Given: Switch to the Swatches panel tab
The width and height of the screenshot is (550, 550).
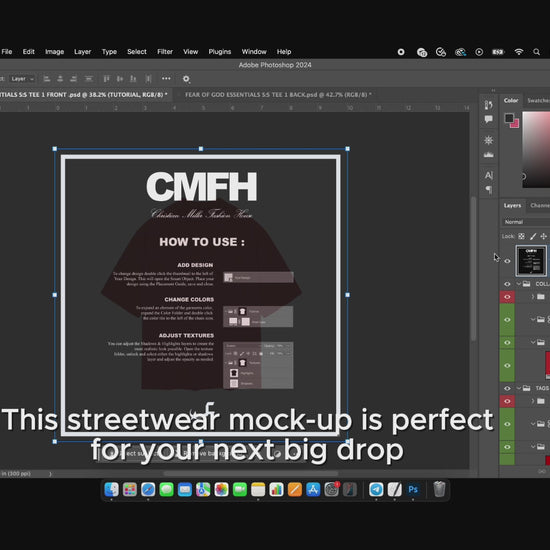Looking at the screenshot, I should point(538,101).
